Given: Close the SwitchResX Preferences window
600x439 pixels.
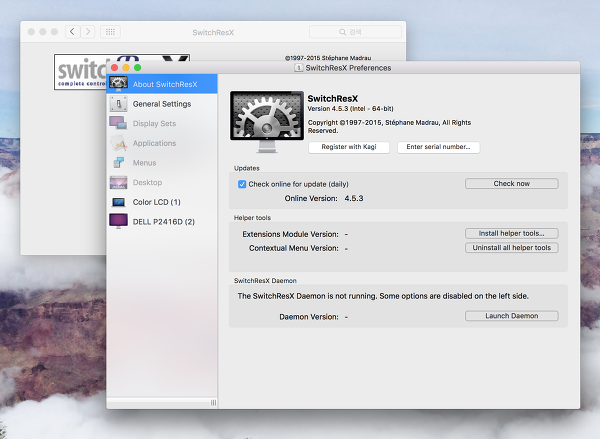Looking at the screenshot, I should 114,68.
